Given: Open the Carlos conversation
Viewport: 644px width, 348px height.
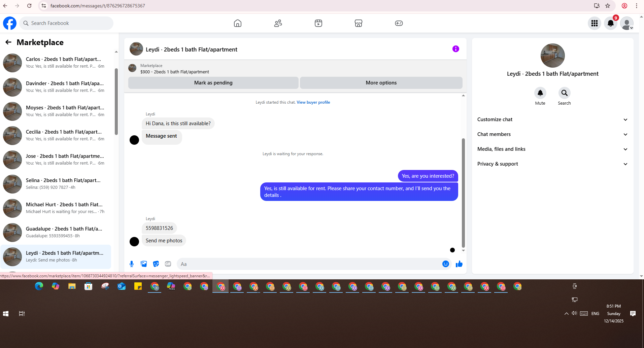Looking at the screenshot, I should coord(57,63).
